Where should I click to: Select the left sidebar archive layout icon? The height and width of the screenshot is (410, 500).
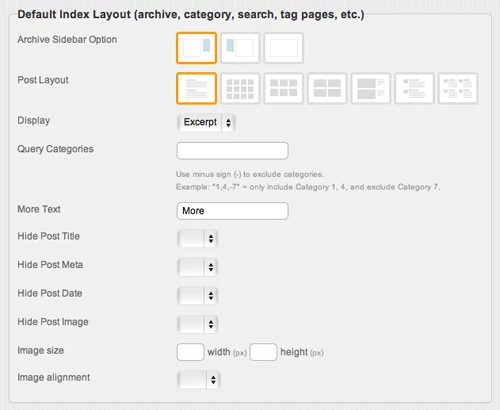(x=240, y=48)
